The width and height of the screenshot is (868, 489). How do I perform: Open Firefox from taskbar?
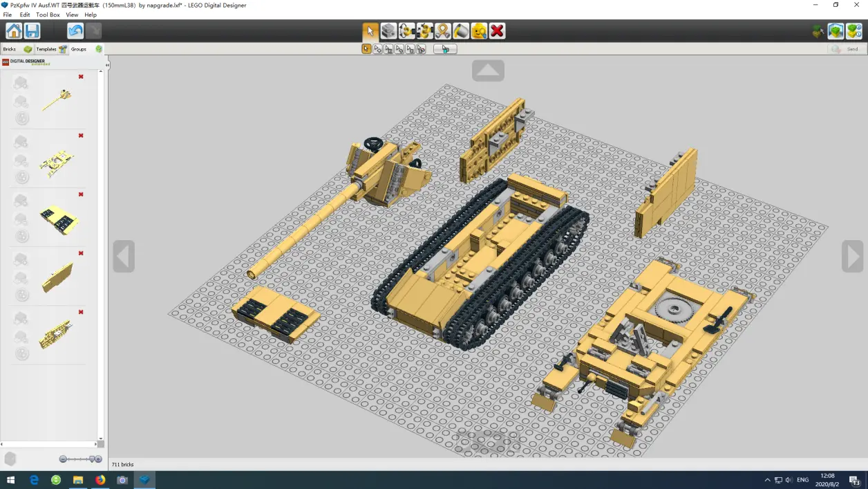click(x=100, y=480)
